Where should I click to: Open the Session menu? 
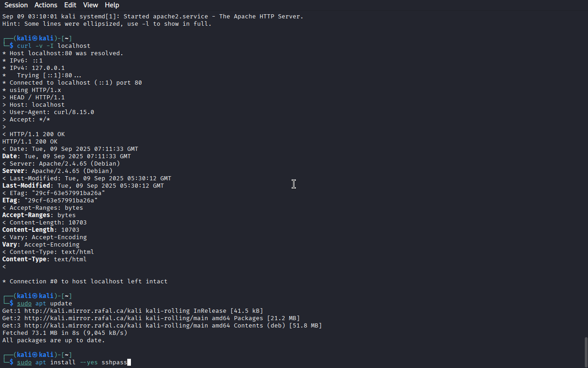pos(16,5)
